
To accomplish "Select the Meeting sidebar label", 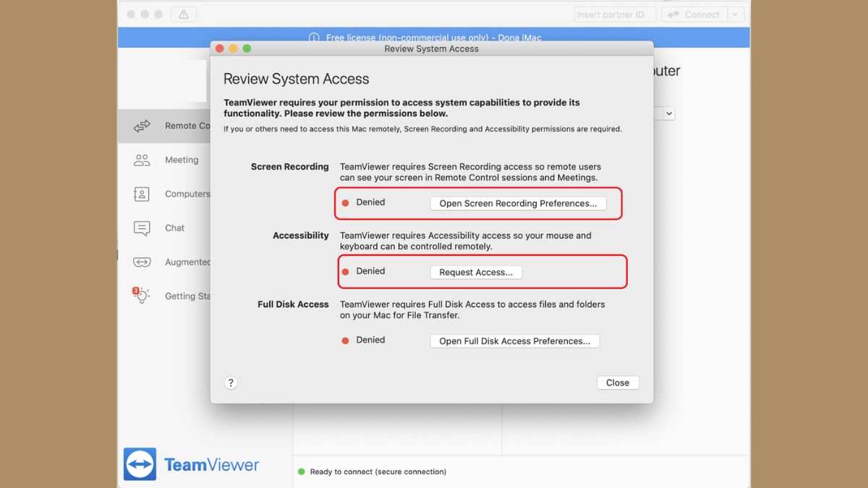I will click(x=182, y=160).
